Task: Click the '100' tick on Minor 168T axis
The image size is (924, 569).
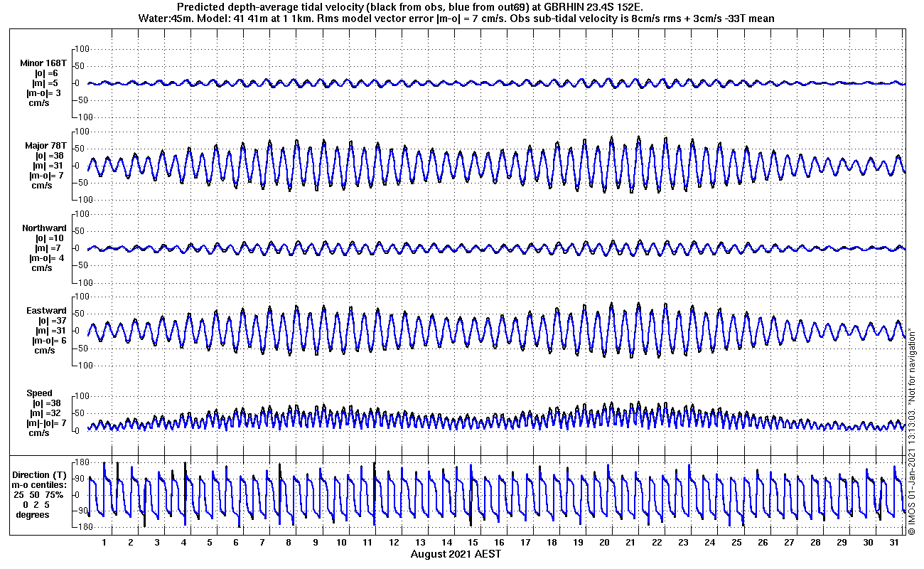Action: click(81, 48)
